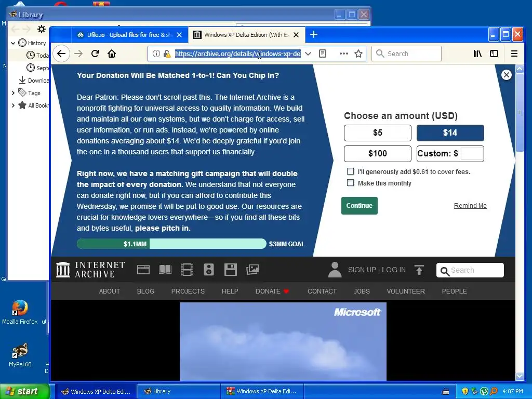Open the Web archive icon
Image resolution: width=532 pixels, height=399 pixels.
pyautogui.click(x=143, y=270)
